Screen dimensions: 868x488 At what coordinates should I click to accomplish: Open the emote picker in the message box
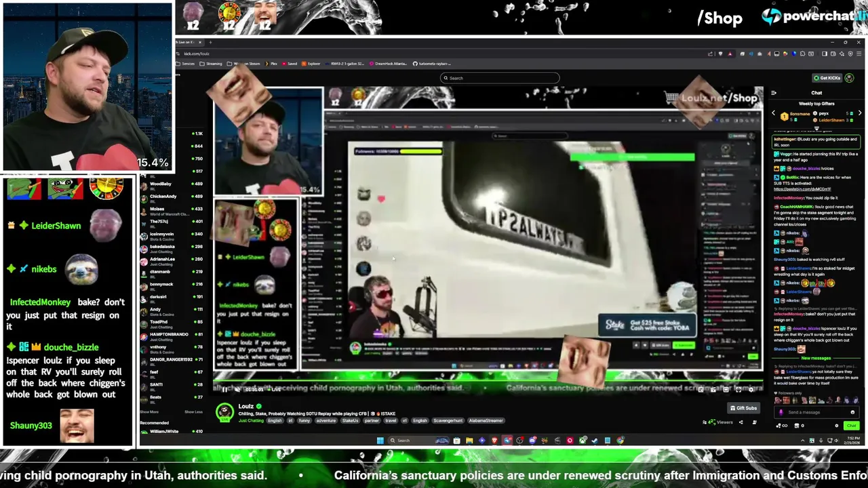[x=852, y=412]
